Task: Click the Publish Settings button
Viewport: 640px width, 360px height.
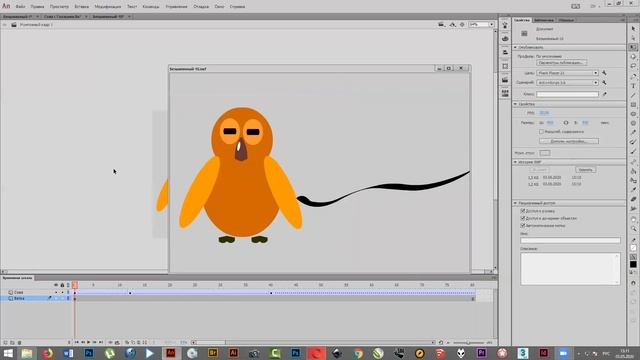Action: pyautogui.click(x=562, y=63)
